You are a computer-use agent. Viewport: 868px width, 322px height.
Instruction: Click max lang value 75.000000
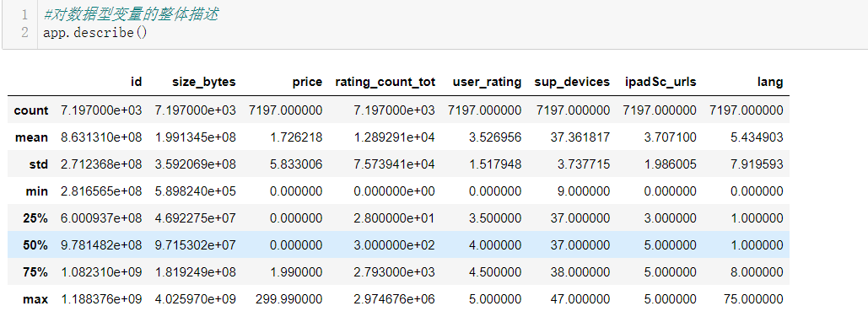(x=754, y=300)
